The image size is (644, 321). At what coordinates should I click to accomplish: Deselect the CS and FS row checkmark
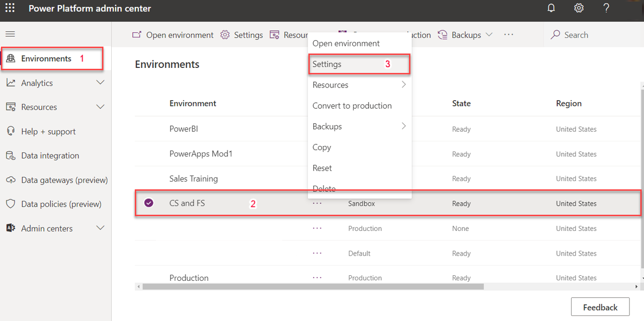click(x=149, y=203)
